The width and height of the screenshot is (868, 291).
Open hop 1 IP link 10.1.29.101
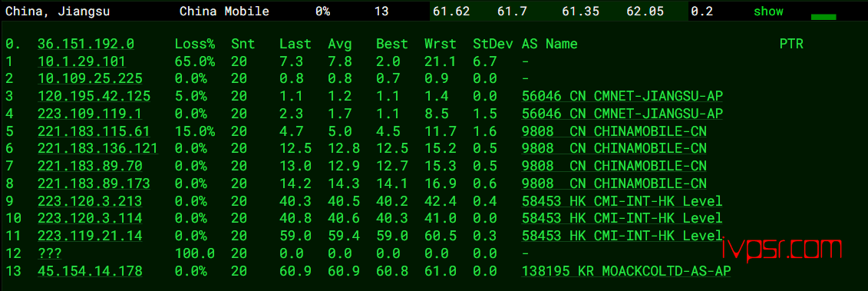pyautogui.click(x=82, y=61)
